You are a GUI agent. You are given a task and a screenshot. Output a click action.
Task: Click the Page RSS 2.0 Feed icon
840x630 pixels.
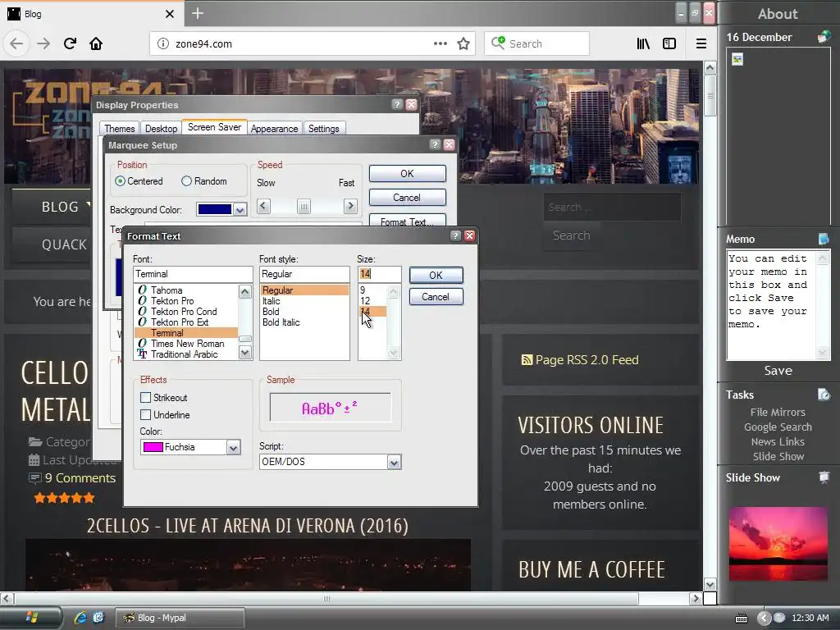(527, 360)
